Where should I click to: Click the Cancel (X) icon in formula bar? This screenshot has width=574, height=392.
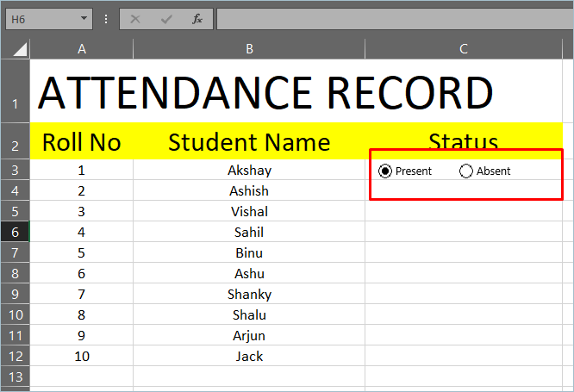point(134,19)
